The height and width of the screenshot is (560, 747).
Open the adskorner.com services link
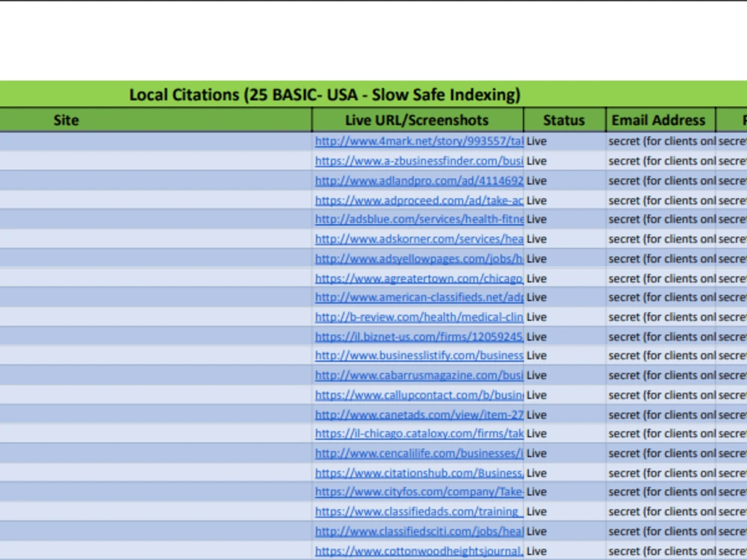tap(419, 239)
